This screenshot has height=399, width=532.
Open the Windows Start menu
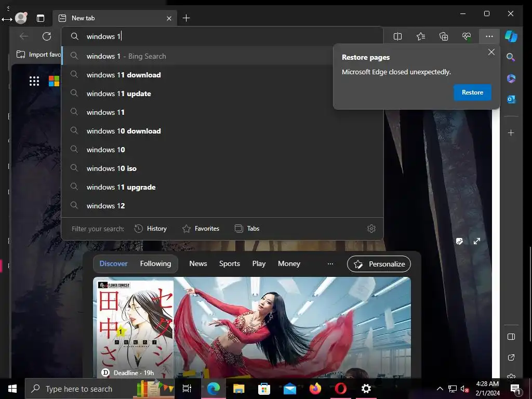click(x=12, y=389)
